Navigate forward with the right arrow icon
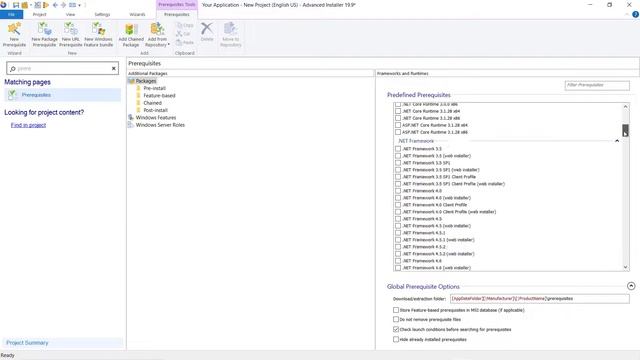 tap(63, 5)
